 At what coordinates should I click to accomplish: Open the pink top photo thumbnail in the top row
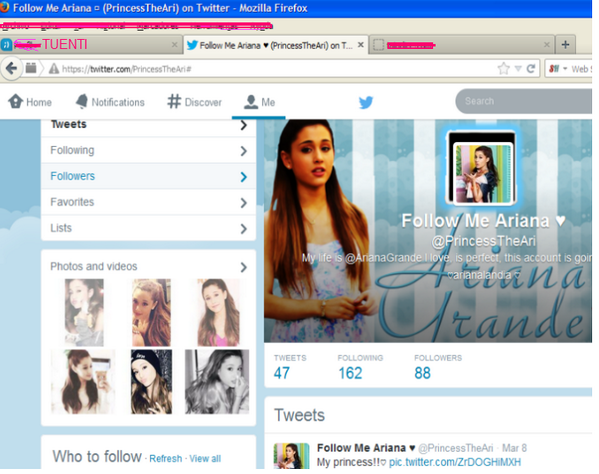pos(219,312)
